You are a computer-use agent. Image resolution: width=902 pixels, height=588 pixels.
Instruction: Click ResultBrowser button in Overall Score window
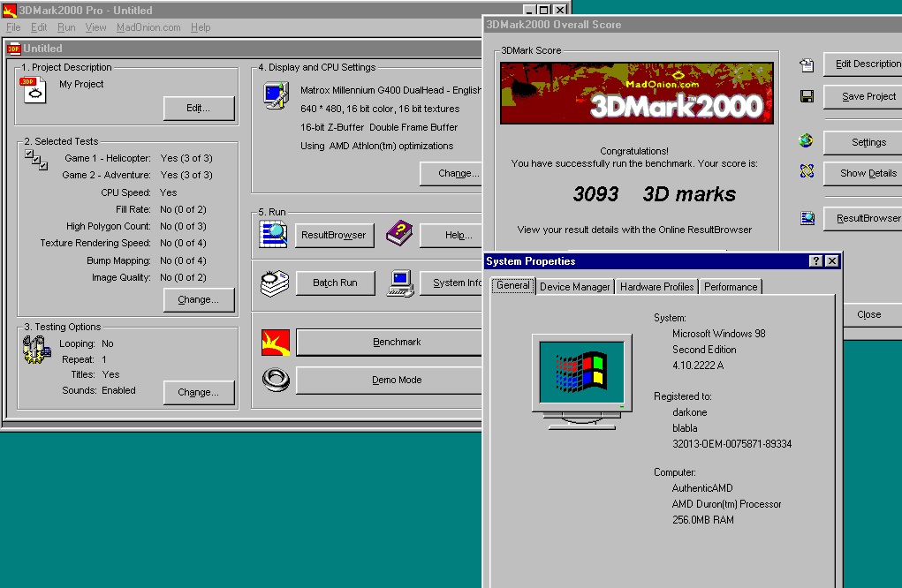click(x=863, y=218)
